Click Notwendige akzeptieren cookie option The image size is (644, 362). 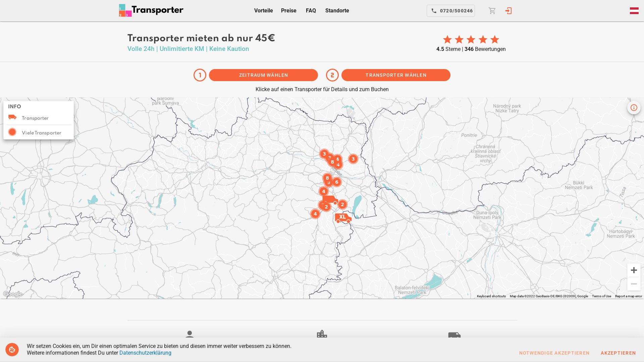coord(554,353)
